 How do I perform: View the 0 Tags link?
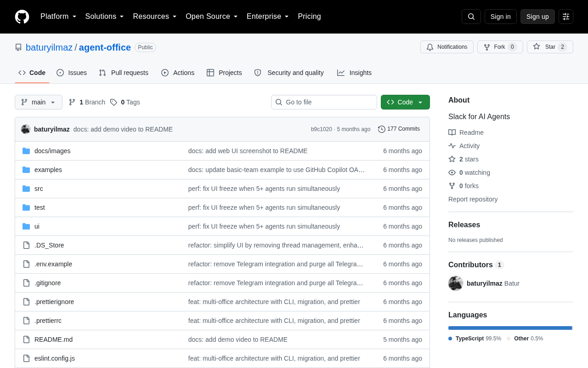(125, 102)
